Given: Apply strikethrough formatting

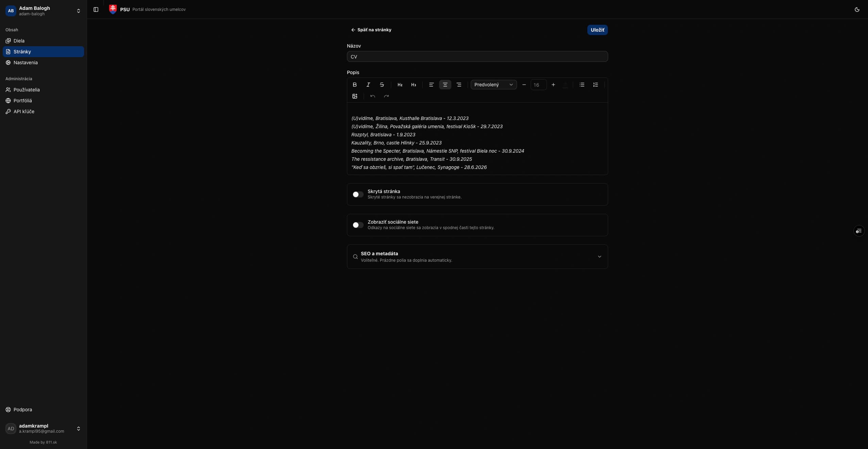Looking at the screenshot, I should click(382, 85).
